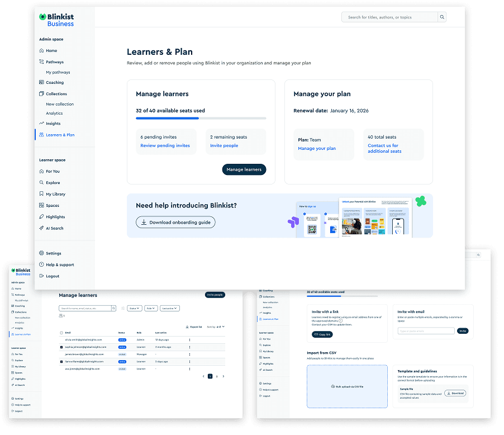
Task: Open Explore via its magnifier icon, front sidebar
Action: (41, 182)
